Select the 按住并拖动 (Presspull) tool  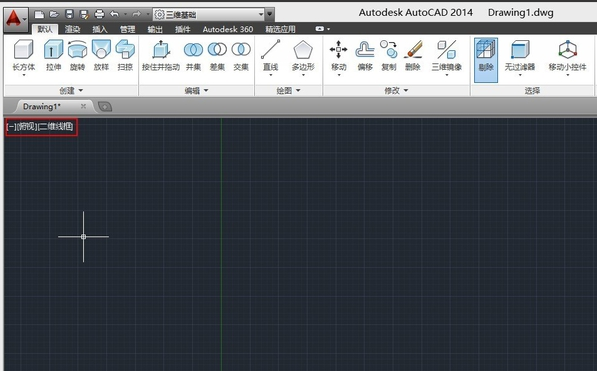click(x=161, y=55)
